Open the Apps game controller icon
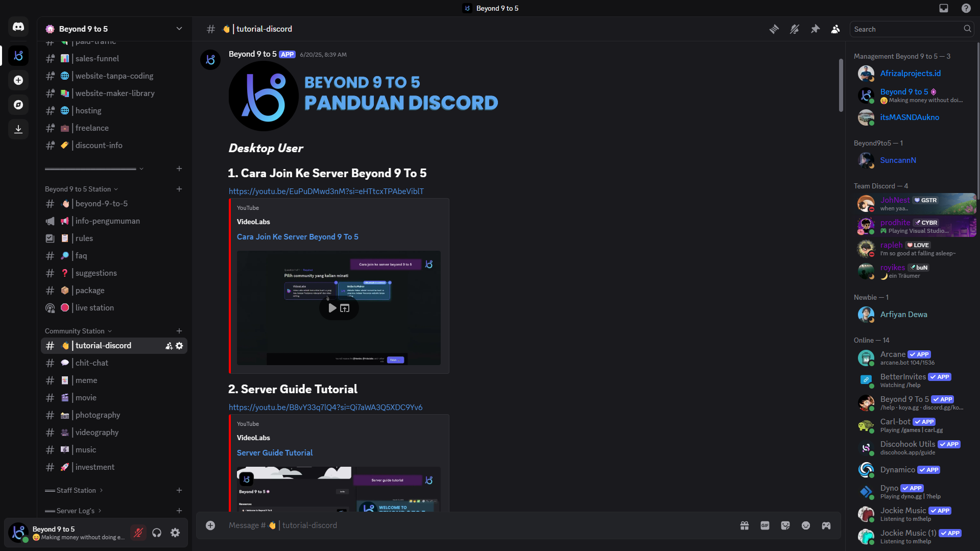Viewport: 980px width, 551px height. (826, 525)
